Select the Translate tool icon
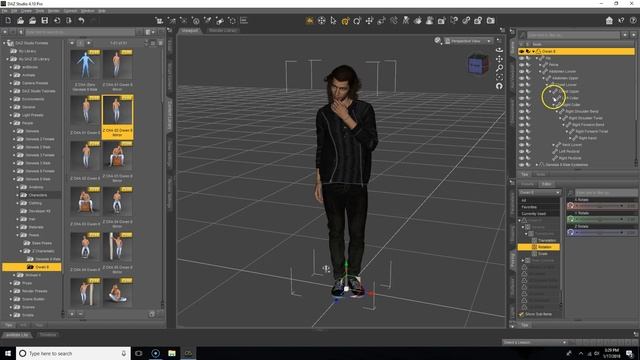 tap(369, 21)
